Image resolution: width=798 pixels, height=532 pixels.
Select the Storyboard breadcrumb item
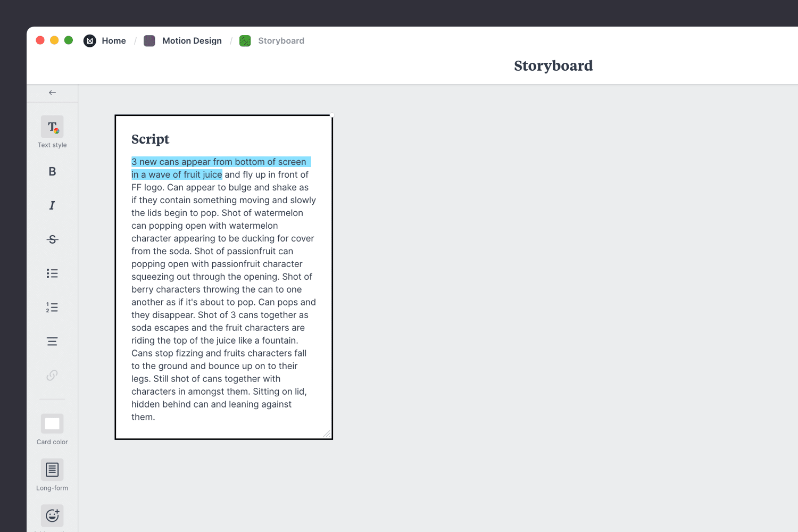click(281, 40)
